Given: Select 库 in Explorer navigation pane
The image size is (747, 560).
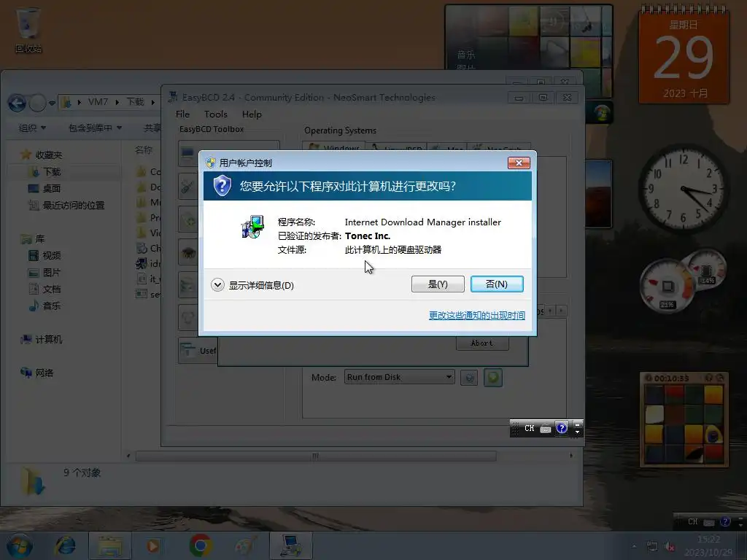Looking at the screenshot, I should tap(32, 238).
